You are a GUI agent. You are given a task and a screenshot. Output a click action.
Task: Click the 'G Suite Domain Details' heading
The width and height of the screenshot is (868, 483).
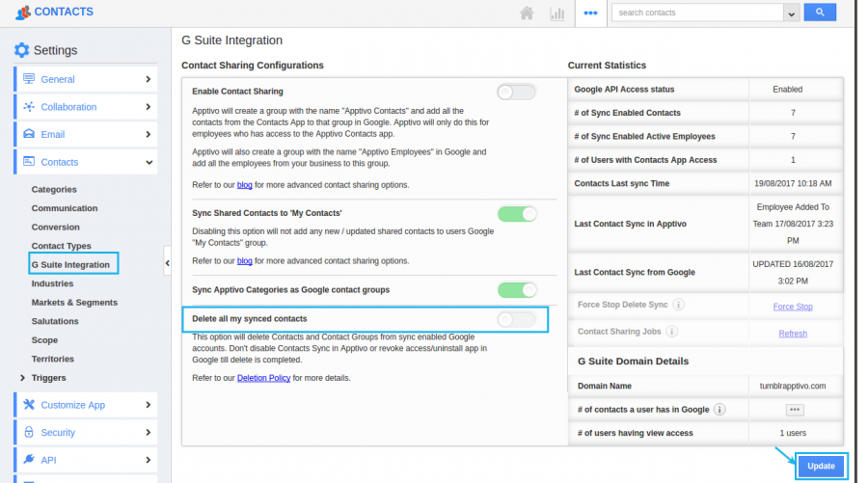click(634, 361)
